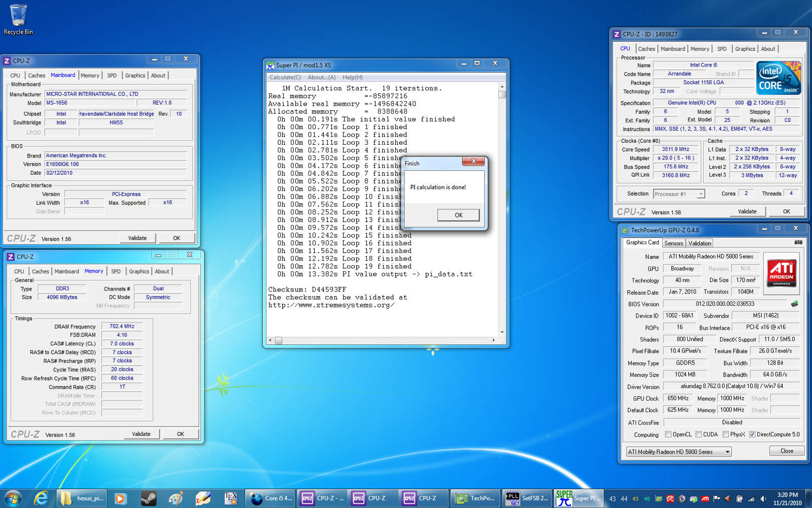The height and width of the screenshot is (508, 812).
Task: Open the Help(H) menu in Super PI
Action: pyautogui.click(x=353, y=77)
